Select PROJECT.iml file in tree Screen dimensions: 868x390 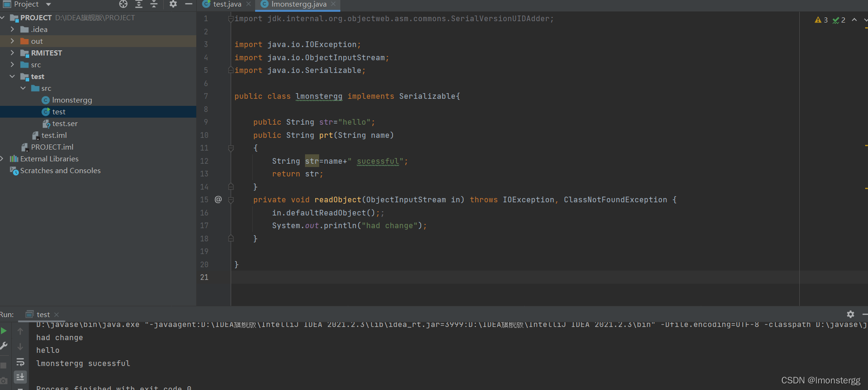(52, 147)
